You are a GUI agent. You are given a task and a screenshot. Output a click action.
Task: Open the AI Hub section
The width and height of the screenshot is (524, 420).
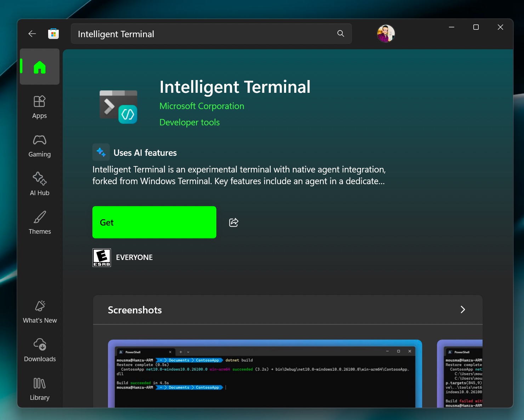40,184
